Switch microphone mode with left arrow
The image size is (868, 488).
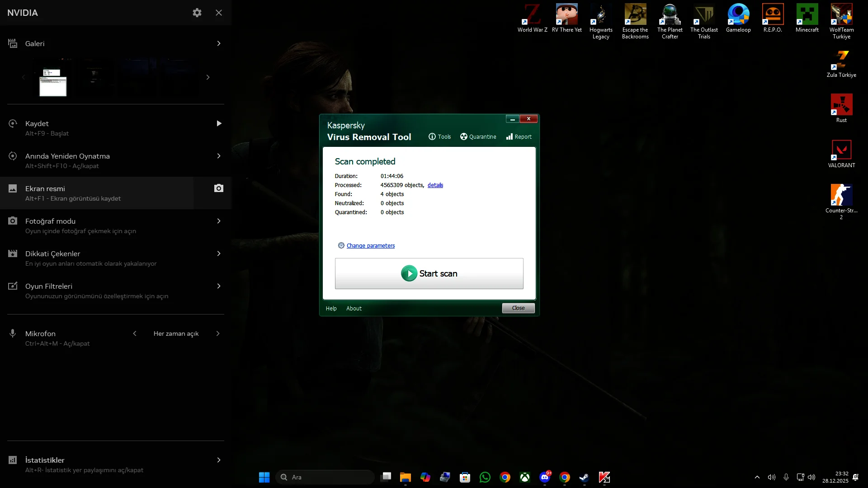pyautogui.click(x=135, y=333)
